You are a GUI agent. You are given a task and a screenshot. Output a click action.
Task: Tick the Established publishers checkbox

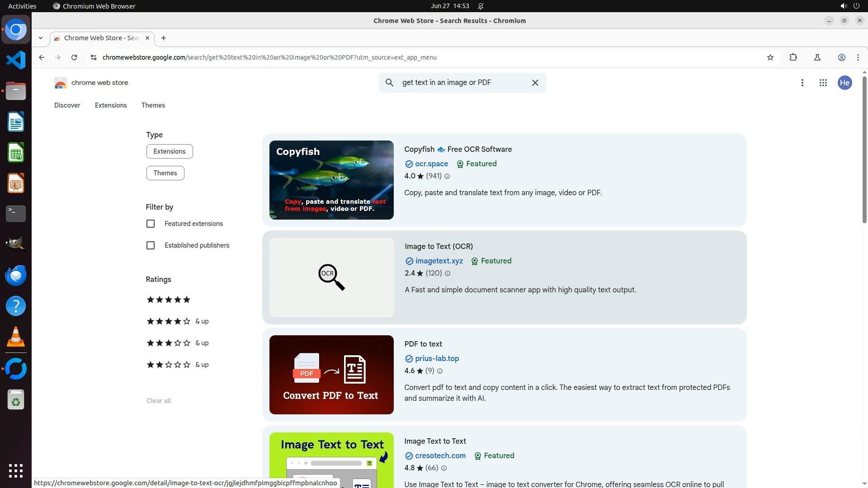pos(151,245)
